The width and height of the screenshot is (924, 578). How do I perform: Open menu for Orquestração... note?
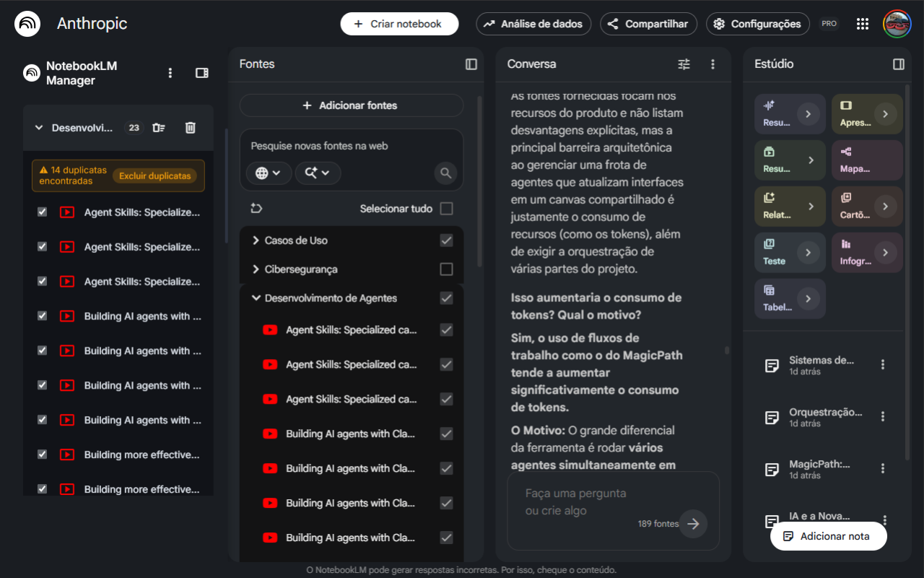883,417
